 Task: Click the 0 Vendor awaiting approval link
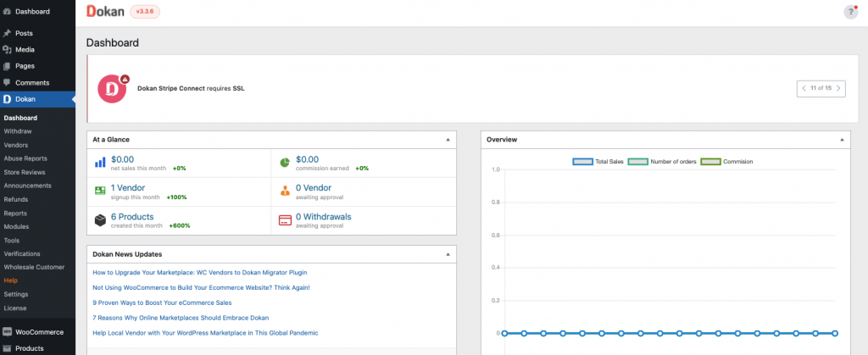pos(314,188)
